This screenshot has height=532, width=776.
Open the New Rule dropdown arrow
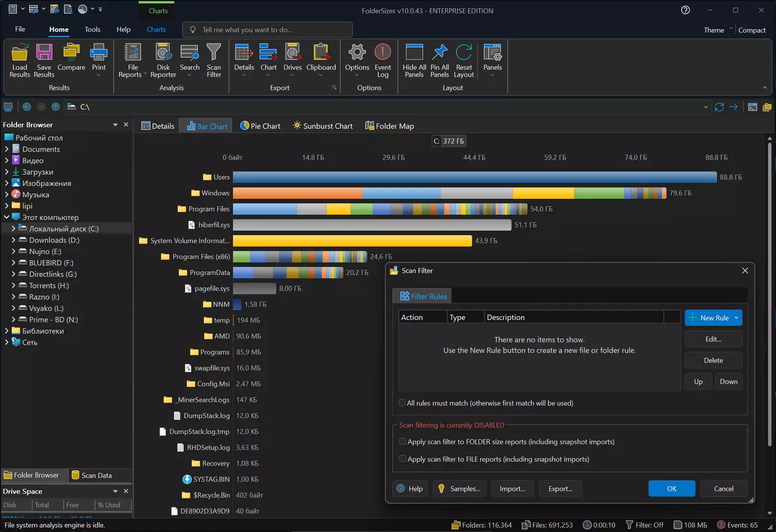click(x=736, y=318)
